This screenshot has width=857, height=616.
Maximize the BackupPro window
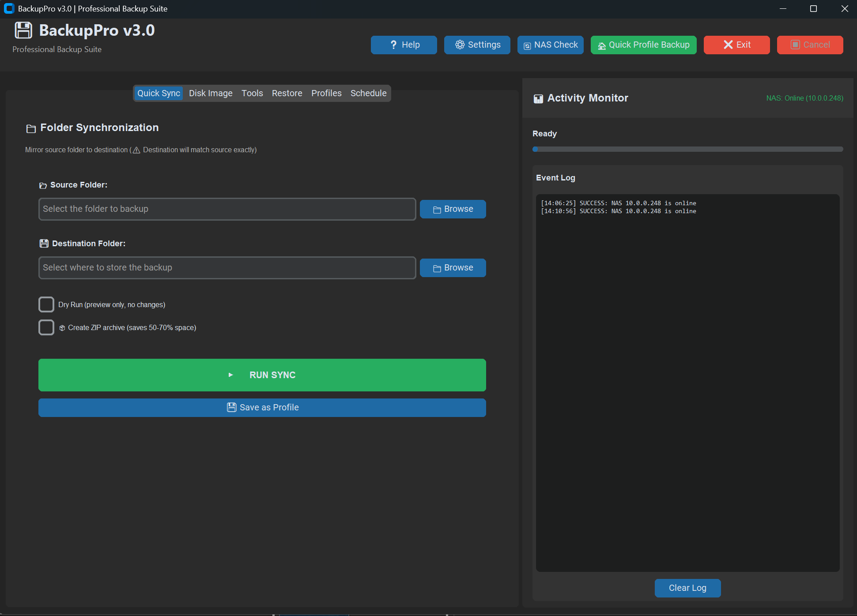813,9
